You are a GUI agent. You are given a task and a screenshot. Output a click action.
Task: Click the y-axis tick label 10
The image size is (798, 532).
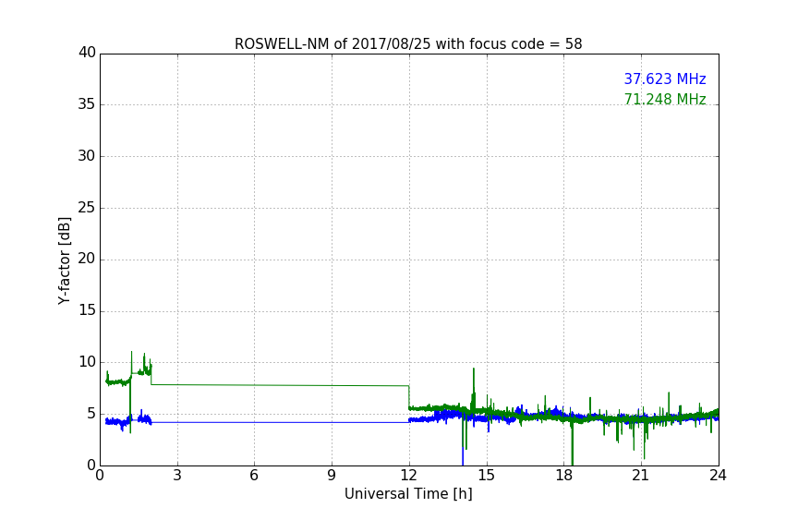point(87,362)
